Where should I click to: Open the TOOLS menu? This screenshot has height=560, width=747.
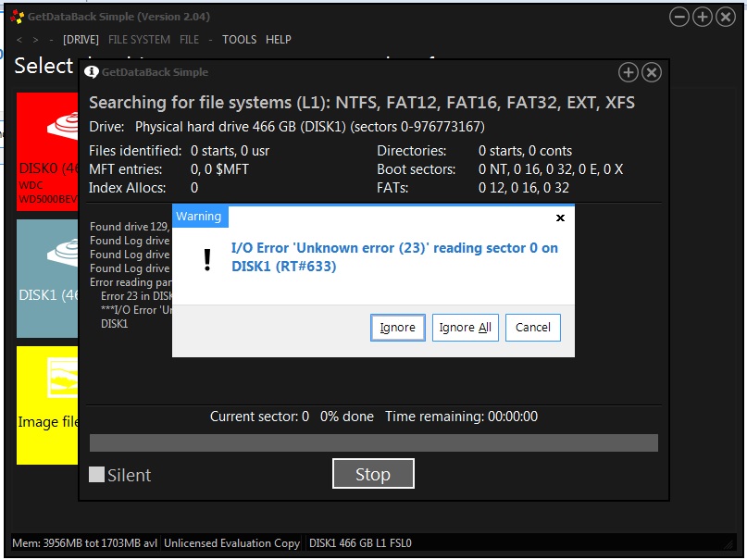(239, 40)
